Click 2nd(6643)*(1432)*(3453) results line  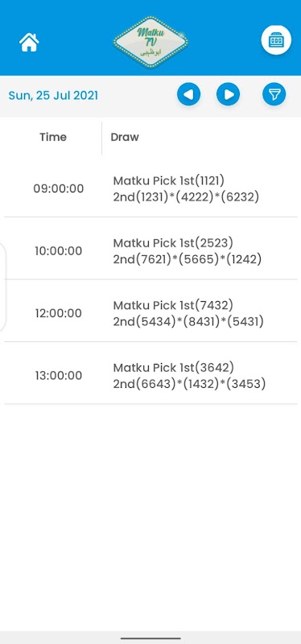point(189,384)
